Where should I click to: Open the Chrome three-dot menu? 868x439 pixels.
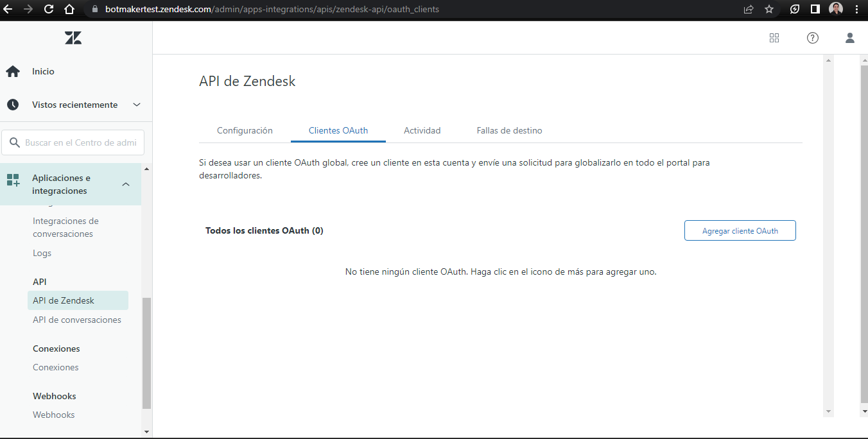point(857,10)
